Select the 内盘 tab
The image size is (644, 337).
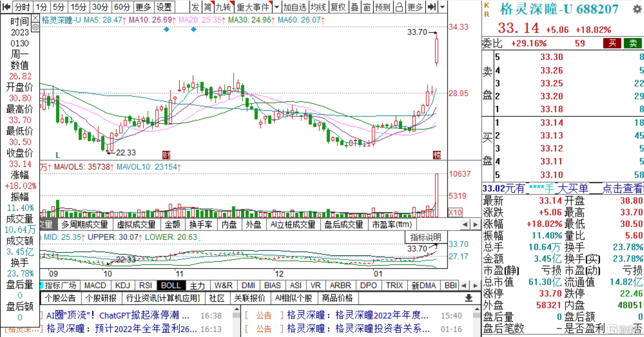[x=229, y=224]
